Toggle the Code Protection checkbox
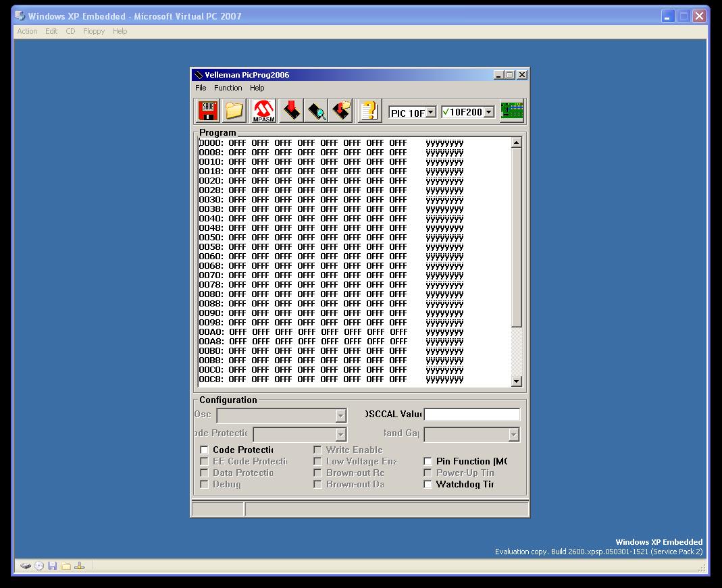 (x=205, y=450)
